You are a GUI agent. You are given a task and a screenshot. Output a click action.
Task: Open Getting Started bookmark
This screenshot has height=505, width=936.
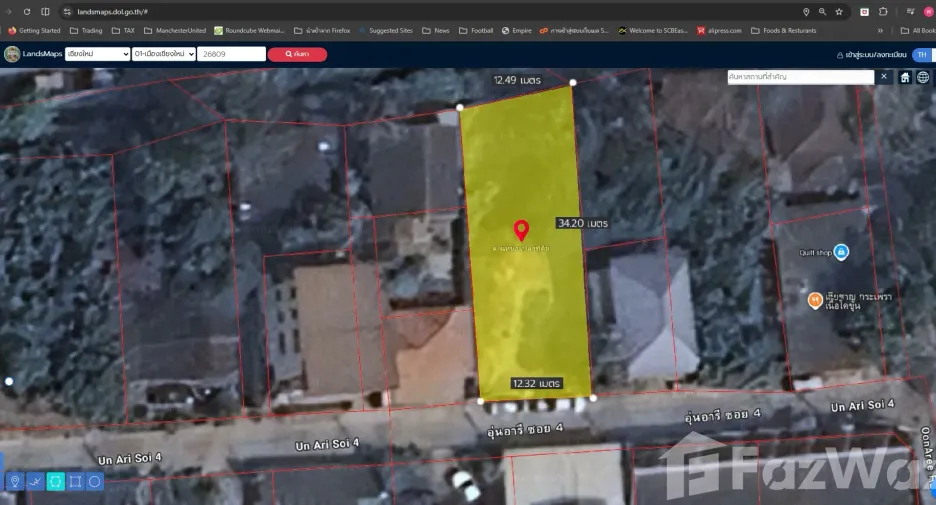coord(35,30)
